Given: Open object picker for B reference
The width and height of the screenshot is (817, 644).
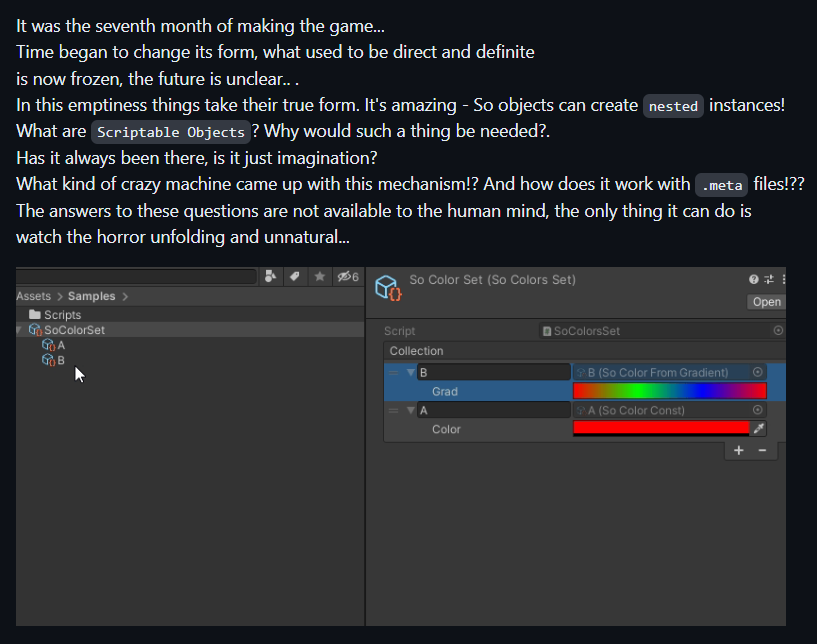Looking at the screenshot, I should (x=758, y=372).
